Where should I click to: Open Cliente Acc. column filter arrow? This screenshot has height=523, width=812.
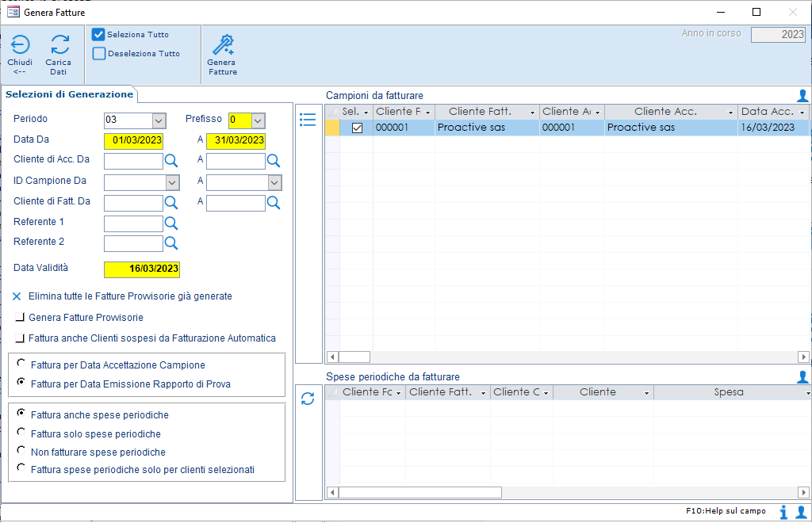coord(730,113)
